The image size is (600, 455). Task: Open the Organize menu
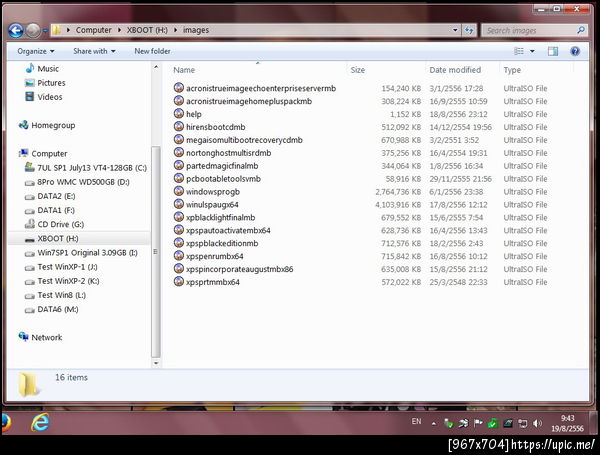(36, 51)
